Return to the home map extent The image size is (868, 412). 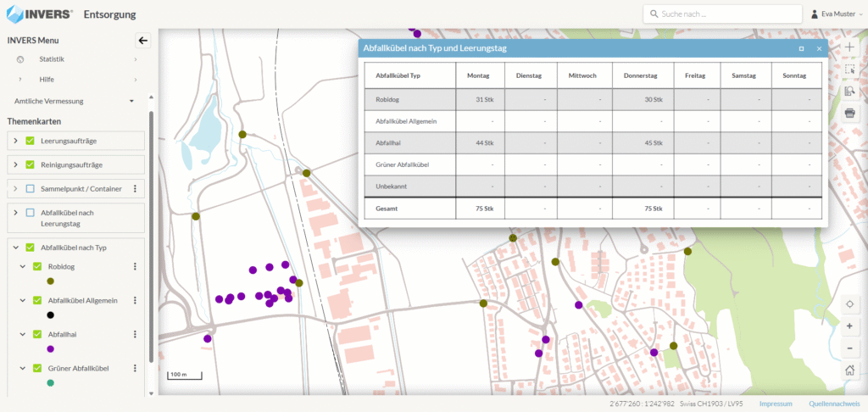[x=849, y=370]
